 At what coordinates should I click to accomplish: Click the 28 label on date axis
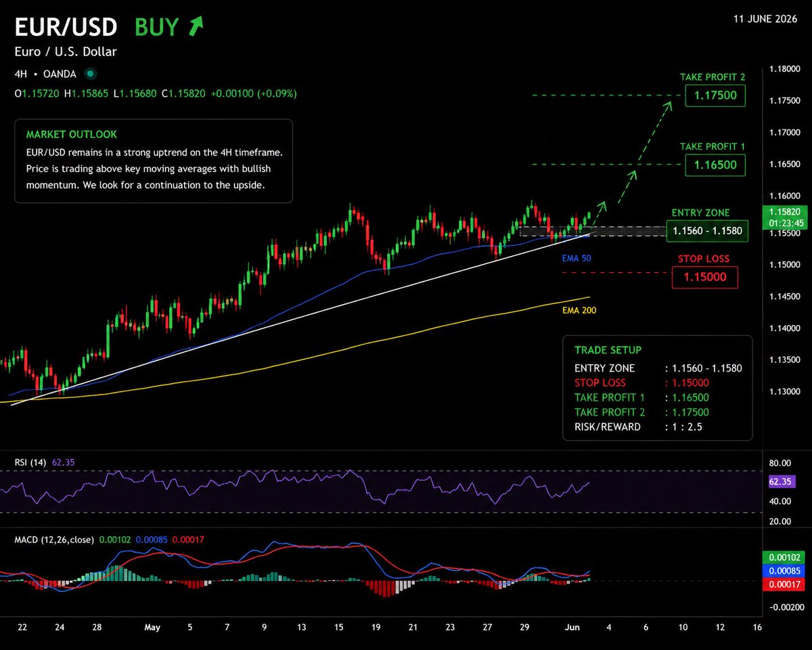[97, 628]
